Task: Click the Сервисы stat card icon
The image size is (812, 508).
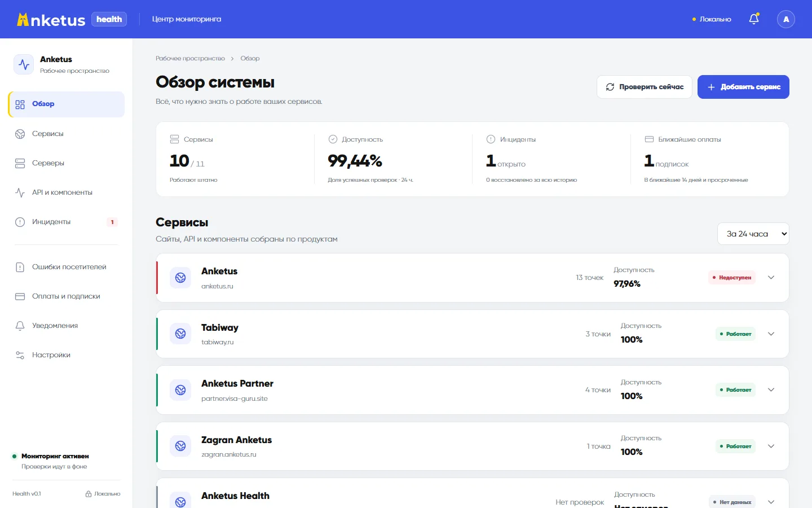Action: 175,139
